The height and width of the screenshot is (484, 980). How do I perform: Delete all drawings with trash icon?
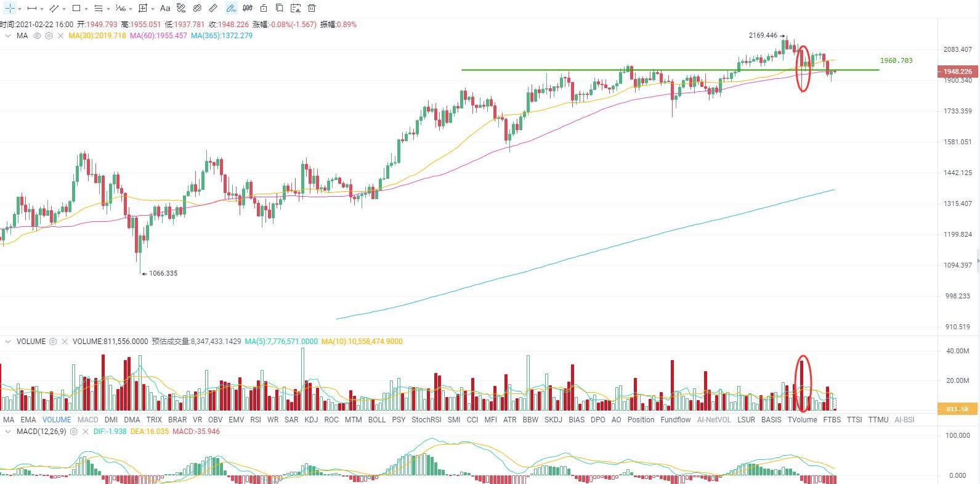tap(312, 8)
